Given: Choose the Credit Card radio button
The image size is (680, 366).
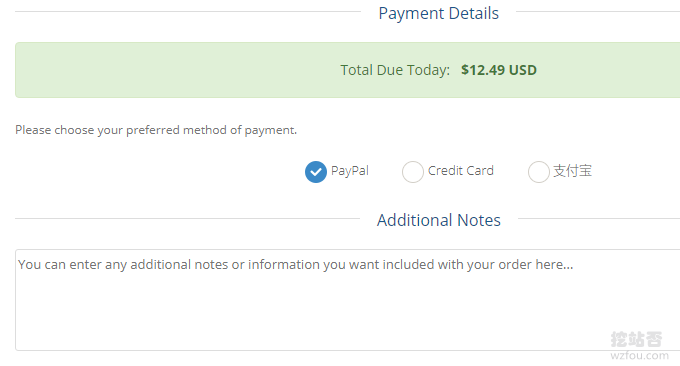Looking at the screenshot, I should click(x=412, y=172).
